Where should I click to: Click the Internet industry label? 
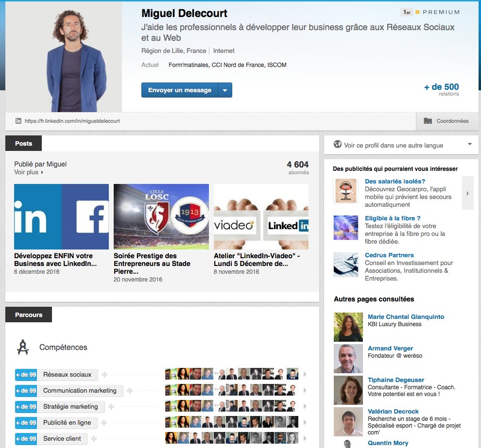pos(223,51)
